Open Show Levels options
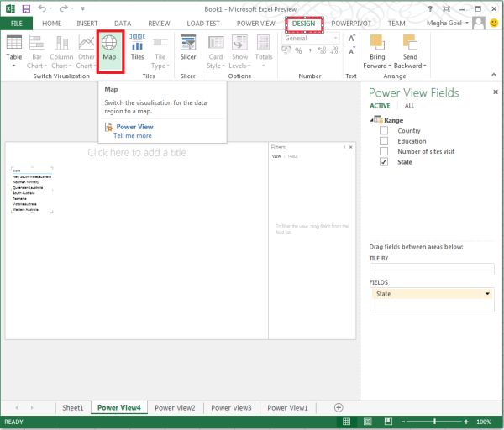The image size is (504, 430). tap(239, 51)
